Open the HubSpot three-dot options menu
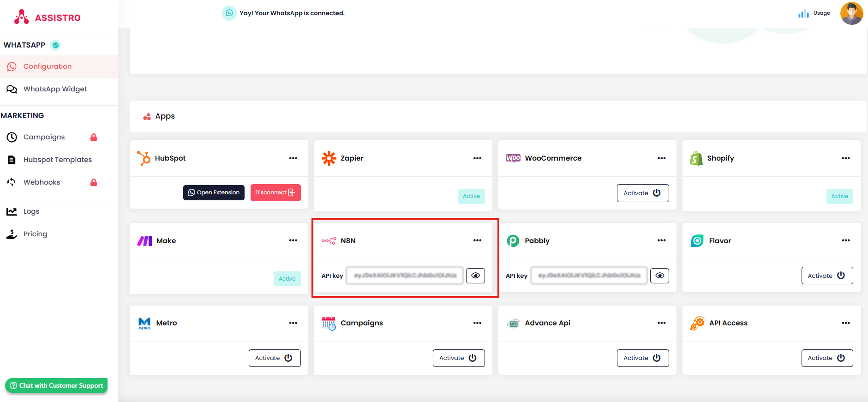The height and width of the screenshot is (402, 868). (x=293, y=158)
